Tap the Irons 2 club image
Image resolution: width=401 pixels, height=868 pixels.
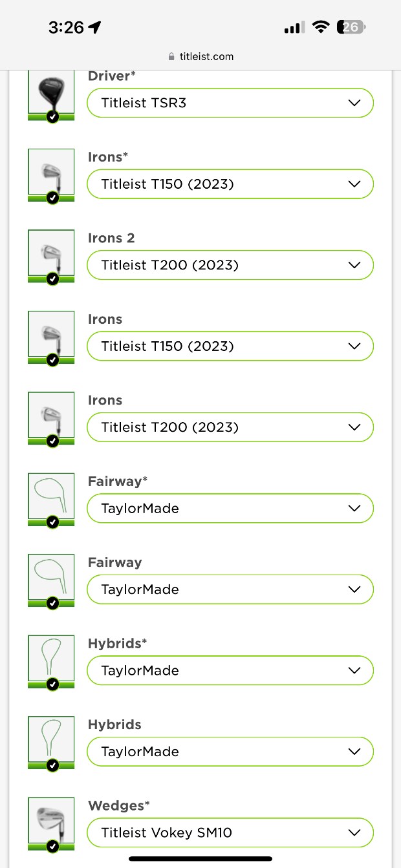point(51,252)
